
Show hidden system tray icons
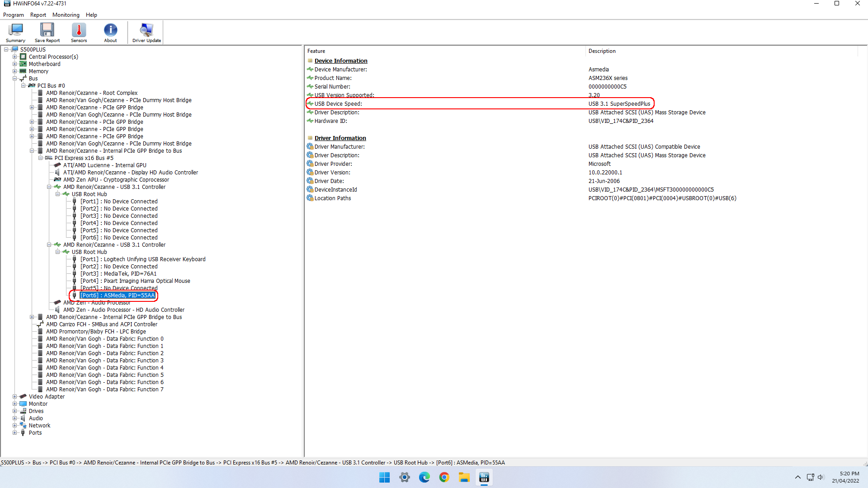(797, 477)
